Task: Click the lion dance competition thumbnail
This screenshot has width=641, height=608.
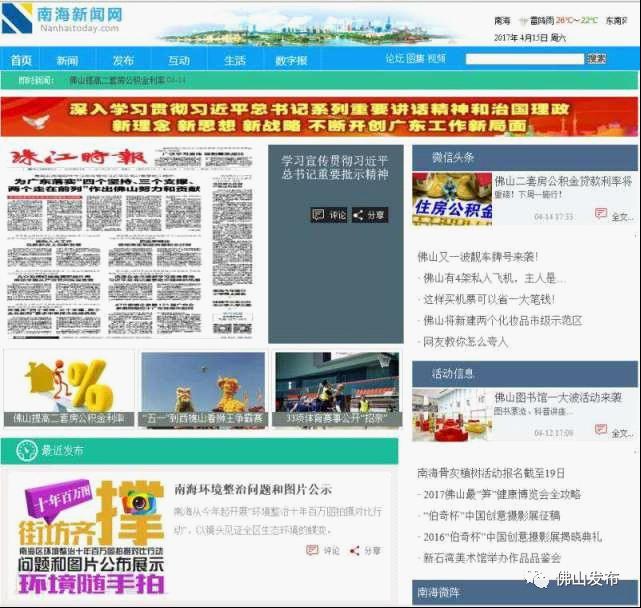Action: 203,388
